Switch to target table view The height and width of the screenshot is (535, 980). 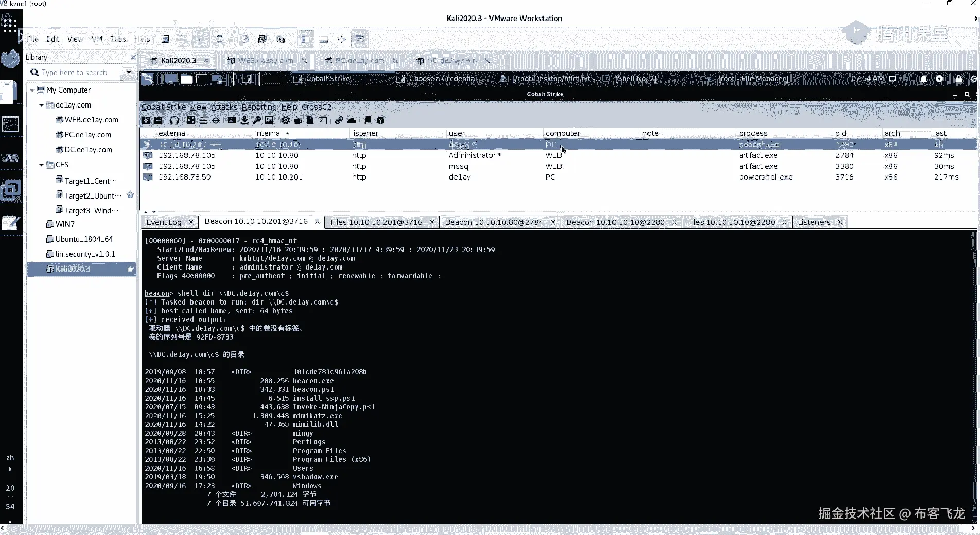216,120
